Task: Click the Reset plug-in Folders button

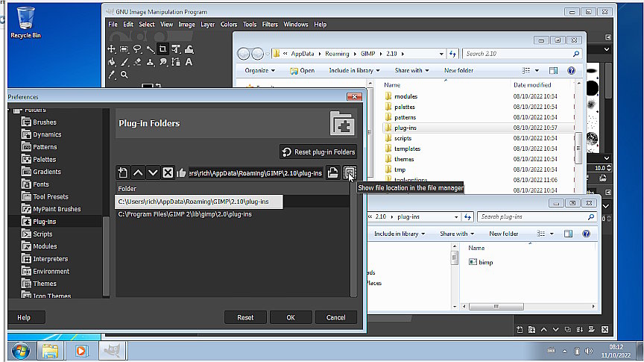Action: pos(318,152)
